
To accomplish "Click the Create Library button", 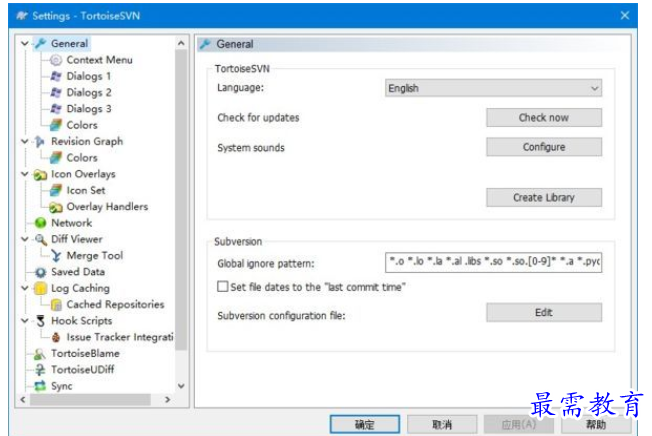I will click(x=544, y=197).
